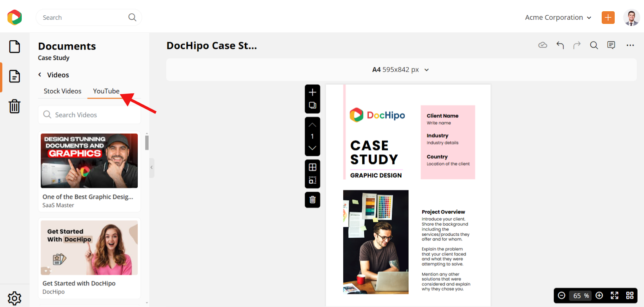Select Get Started With DocHipo video thumbnail
Viewport: 644px width, 307px height.
89,248
